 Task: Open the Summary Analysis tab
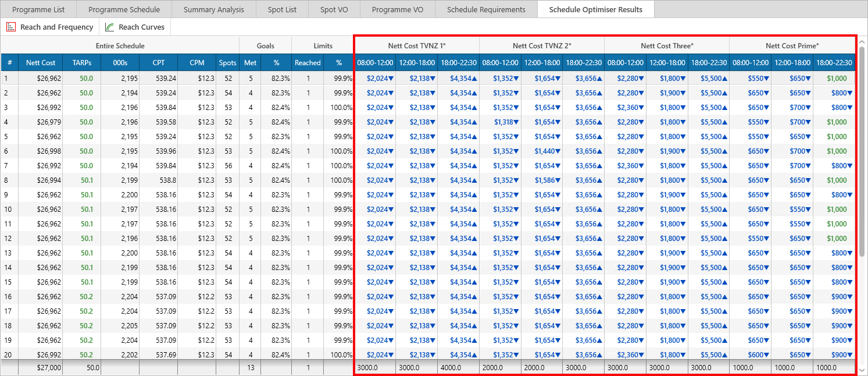coord(214,9)
